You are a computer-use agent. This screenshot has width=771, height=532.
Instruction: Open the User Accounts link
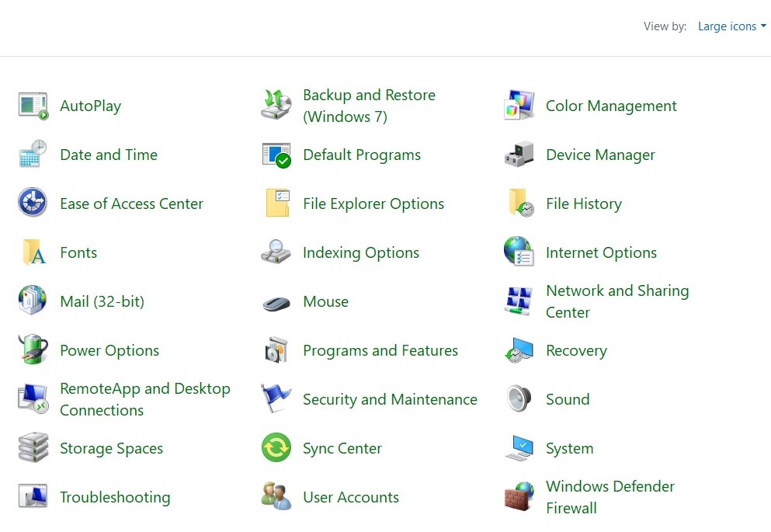(351, 497)
